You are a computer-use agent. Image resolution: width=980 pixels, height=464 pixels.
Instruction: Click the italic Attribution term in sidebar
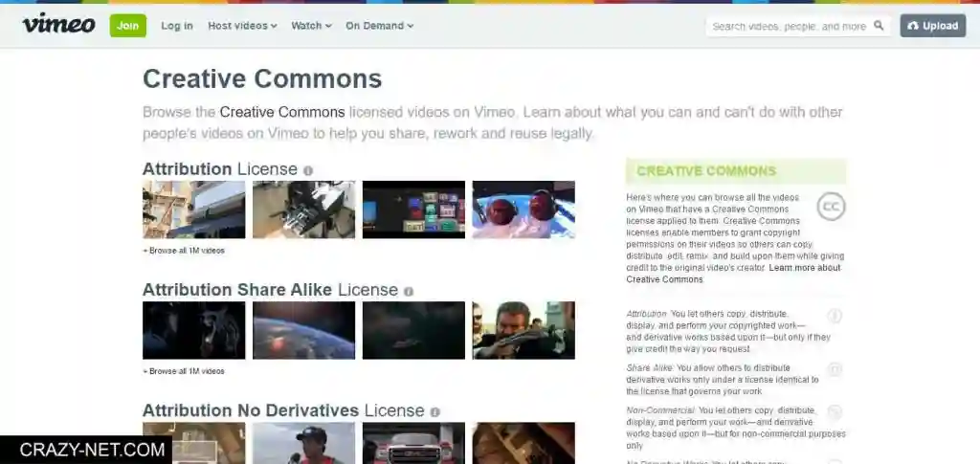[647, 314]
